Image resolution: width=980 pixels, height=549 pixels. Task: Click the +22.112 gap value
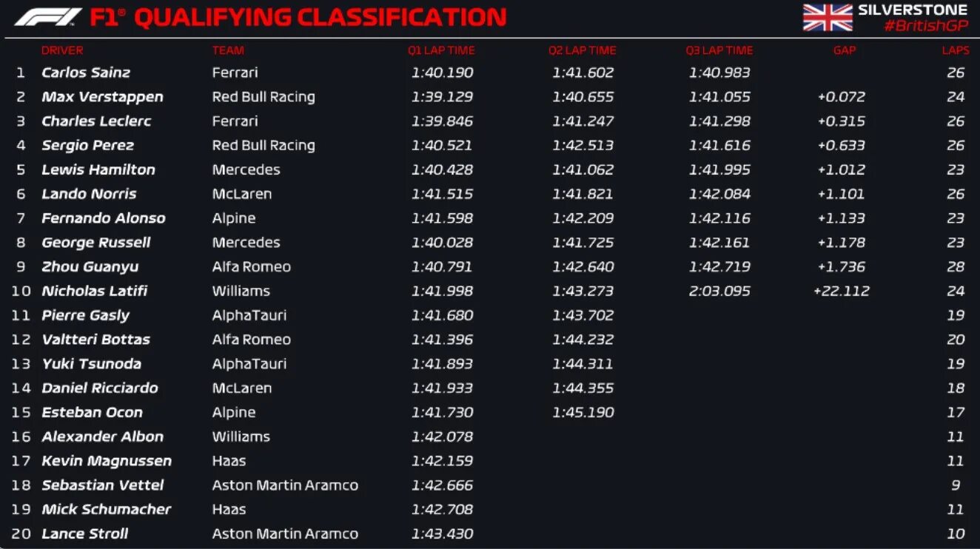click(x=842, y=291)
